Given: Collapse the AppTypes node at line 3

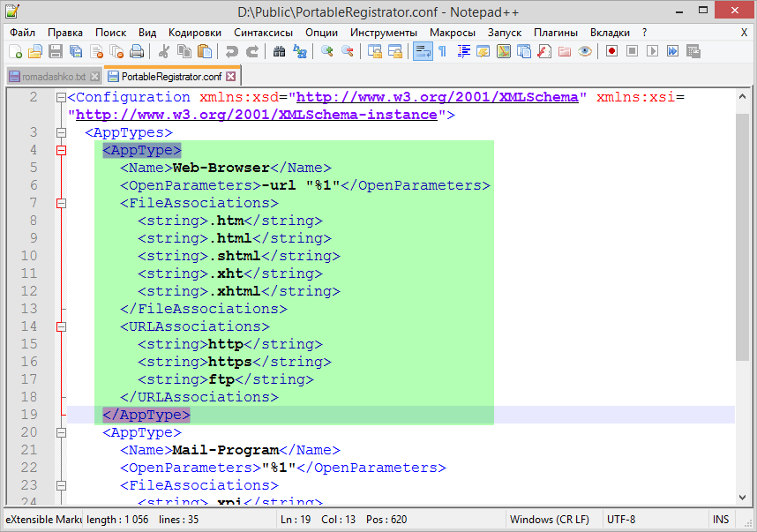Looking at the screenshot, I should tap(61, 132).
